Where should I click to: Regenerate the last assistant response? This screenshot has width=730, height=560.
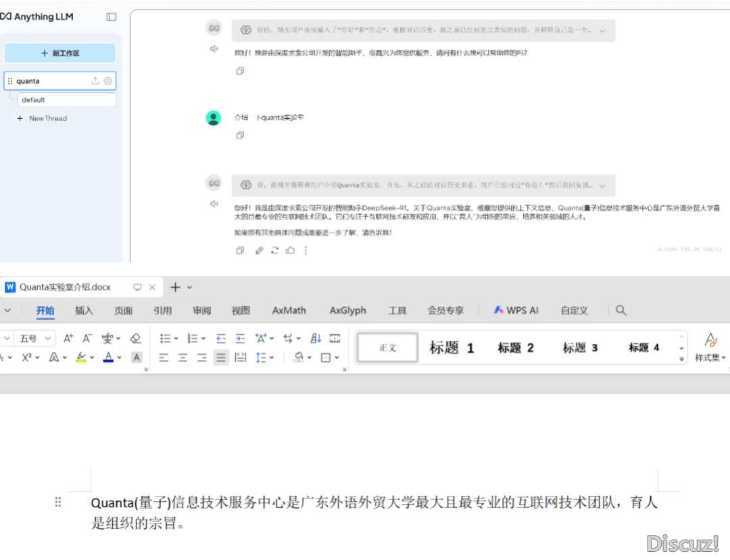click(274, 250)
